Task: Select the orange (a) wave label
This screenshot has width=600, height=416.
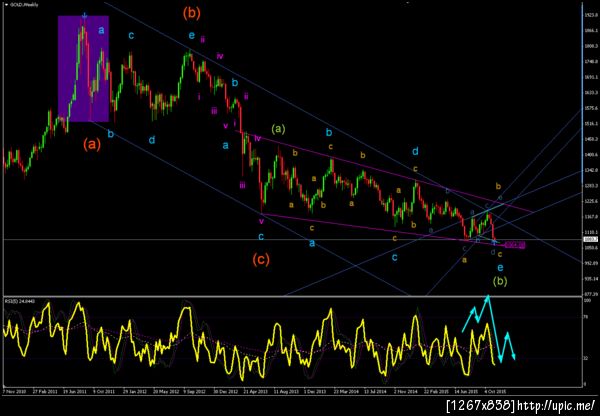Action: (92, 144)
